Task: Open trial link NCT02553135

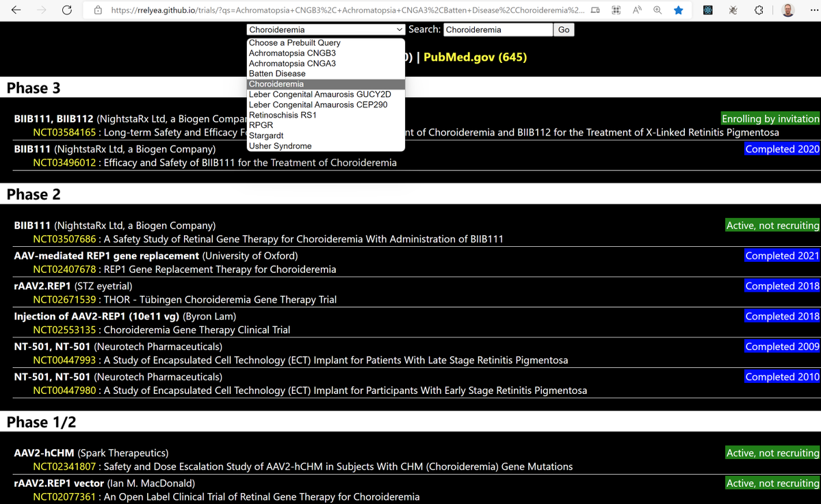Action: tap(64, 330)
